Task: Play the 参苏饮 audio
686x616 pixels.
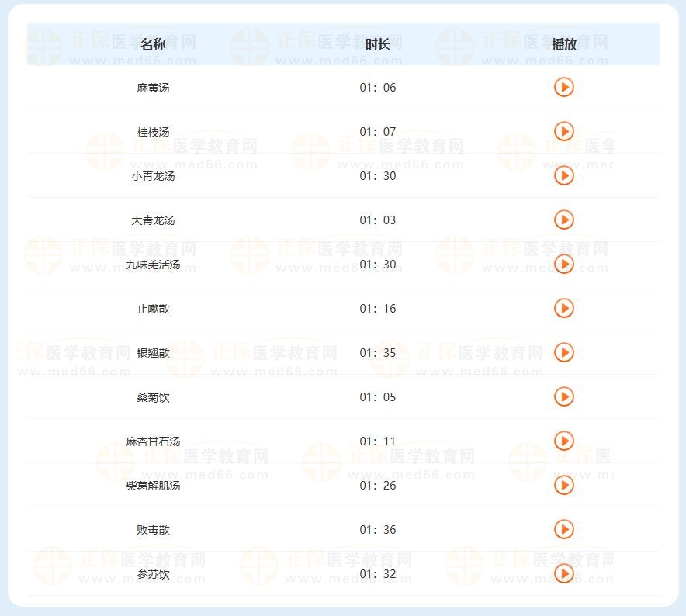Action: tap(563, 573)
